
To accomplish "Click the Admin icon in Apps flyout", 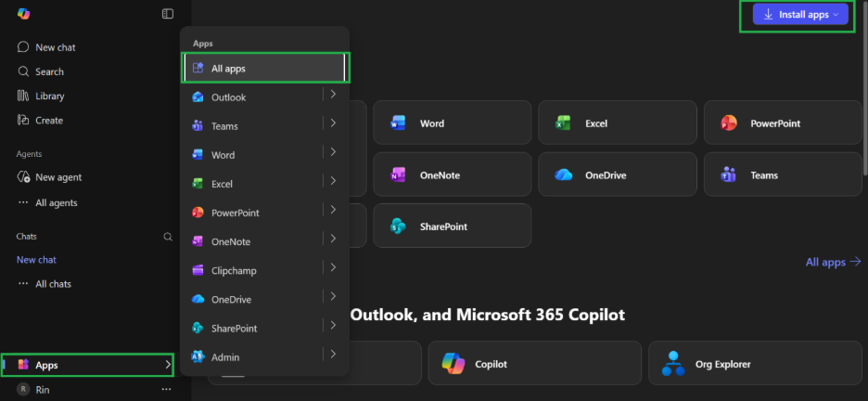I will pyautogui.click(x=198, y=356).
